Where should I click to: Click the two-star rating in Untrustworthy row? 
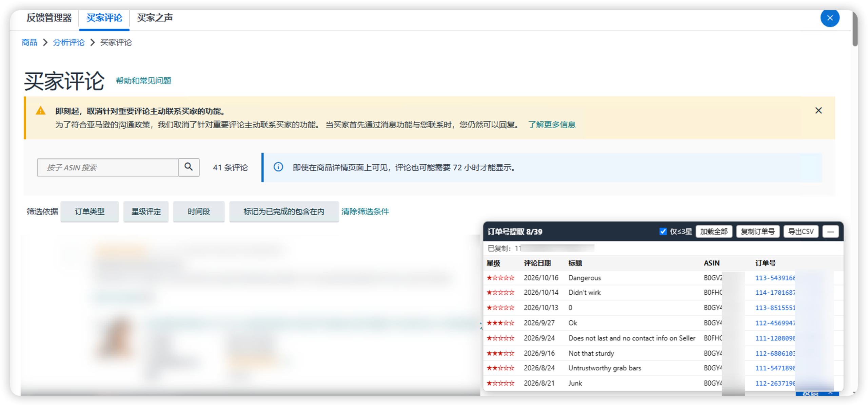point(500,368)
